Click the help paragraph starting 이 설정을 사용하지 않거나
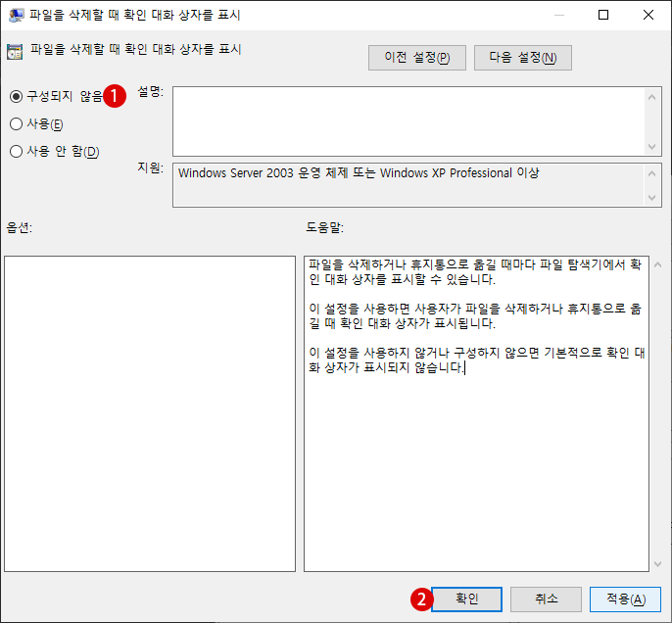 pyautogui.click(x=476, y=359)
